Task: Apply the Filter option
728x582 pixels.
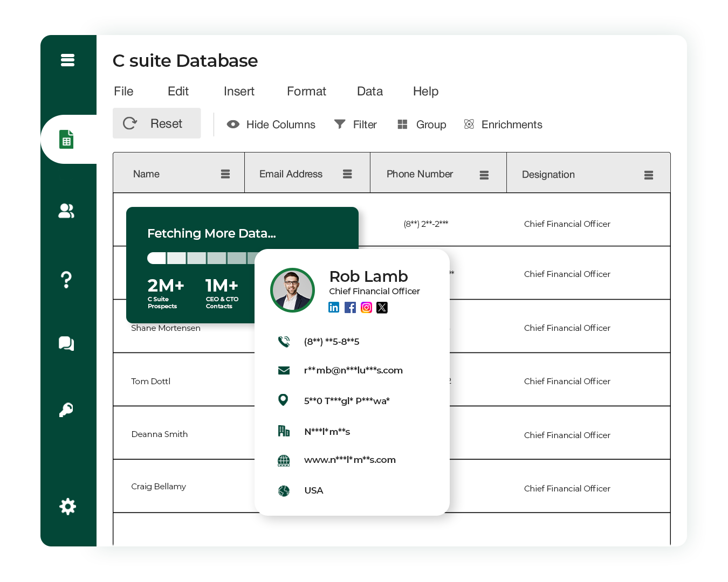Action: [x=355, y=124]
